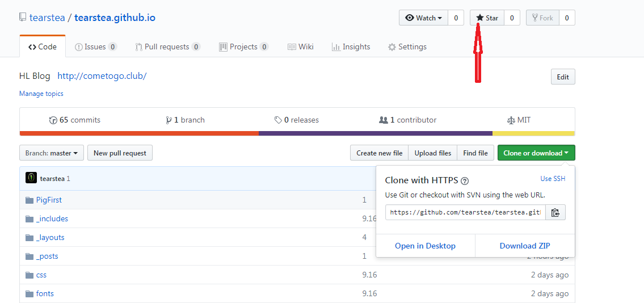Click the copy URL clipboard icon
This screenshot has height=303, width=644.
click(555, 212)
